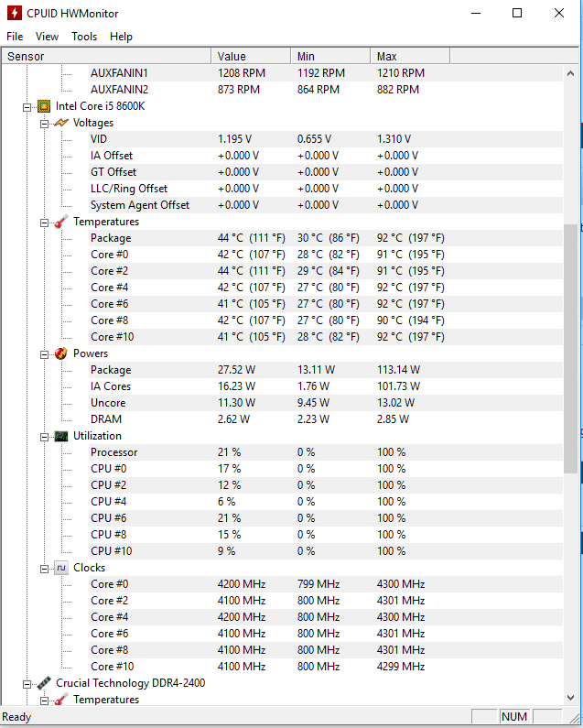Screen dimensions: 583x728
Task: Click the scroll down arrow
Action: [x=570, y=698]
